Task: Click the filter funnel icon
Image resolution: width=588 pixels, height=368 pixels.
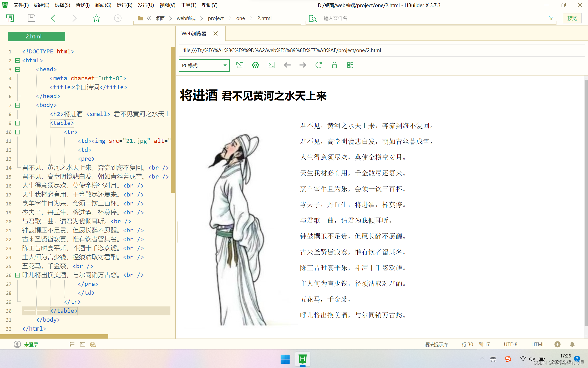Action: pyautogui.click(x=551, y=18)
